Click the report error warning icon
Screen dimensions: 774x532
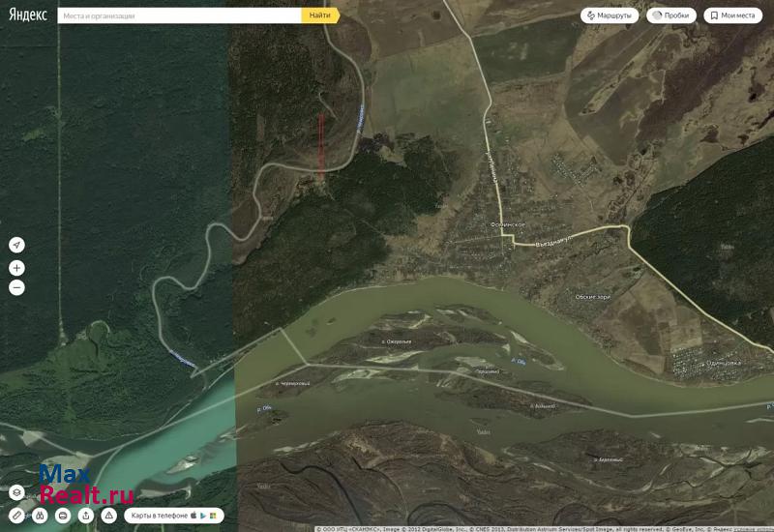pos(109,516)
